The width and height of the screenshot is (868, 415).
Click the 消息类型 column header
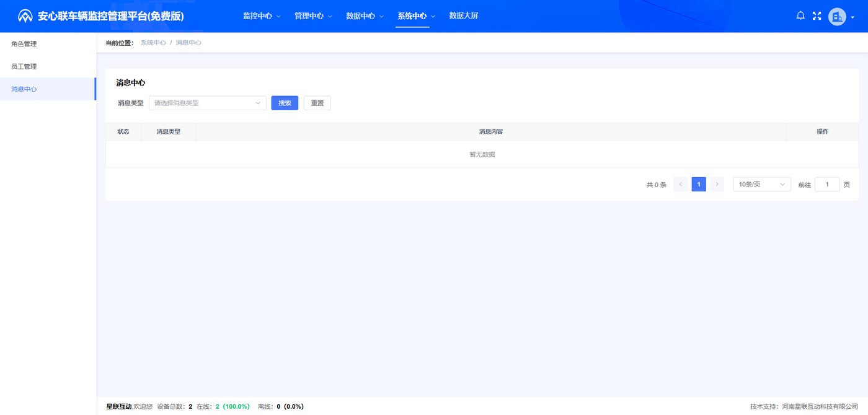(x=169, y=131)
